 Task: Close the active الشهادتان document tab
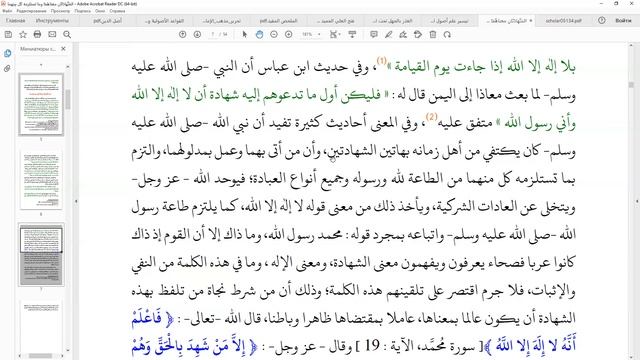click(x=531, y=20)
